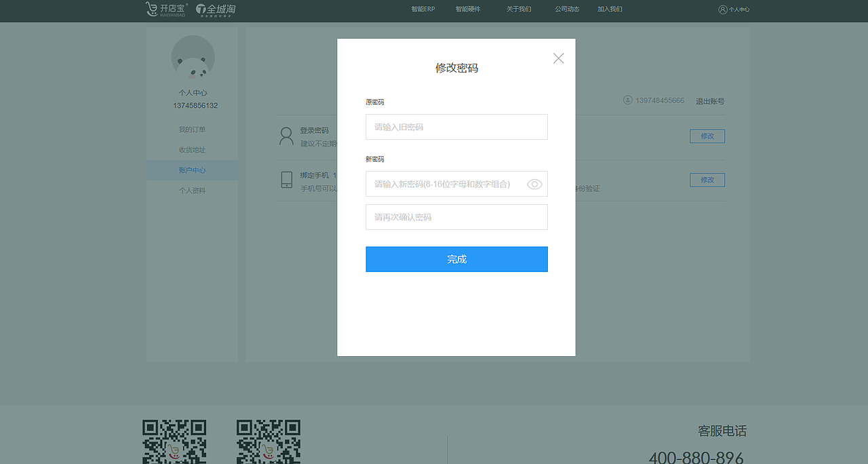
Task: Click 修改 next to 登录密码
Action: click(x=707, y=136)
